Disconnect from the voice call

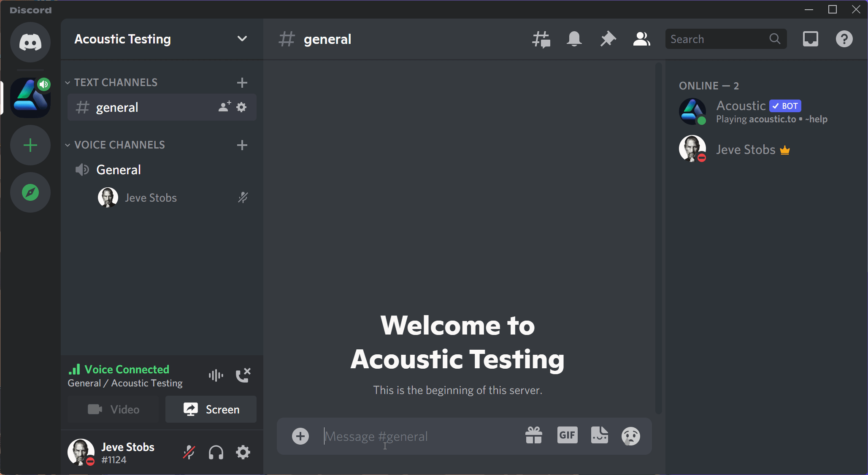(x=243, y=375)
